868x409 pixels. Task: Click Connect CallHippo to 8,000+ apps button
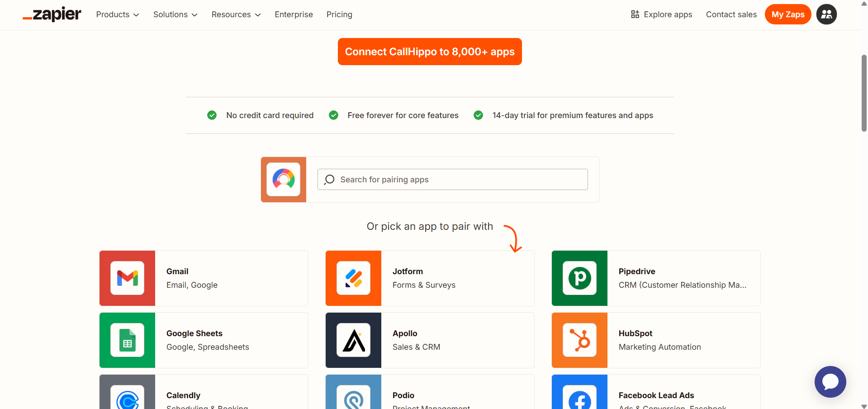430,52
